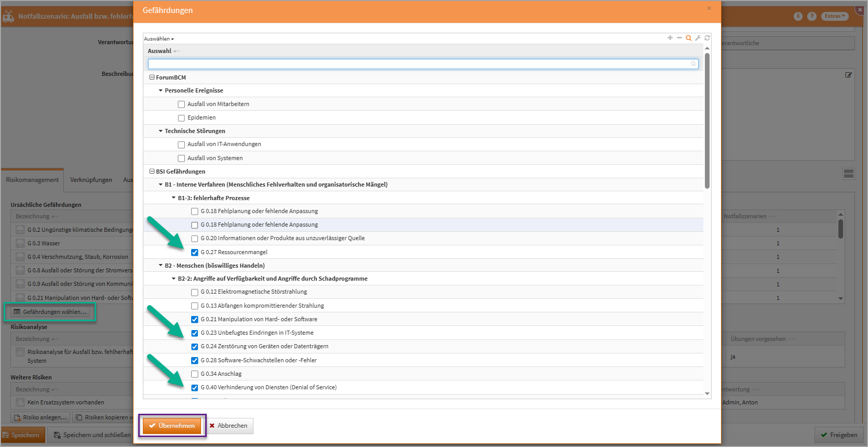The height and width of the screenshot is (447, 868).
Task: Close the Gefährdungen dialog with the X icon
Action: click(709, 8)
